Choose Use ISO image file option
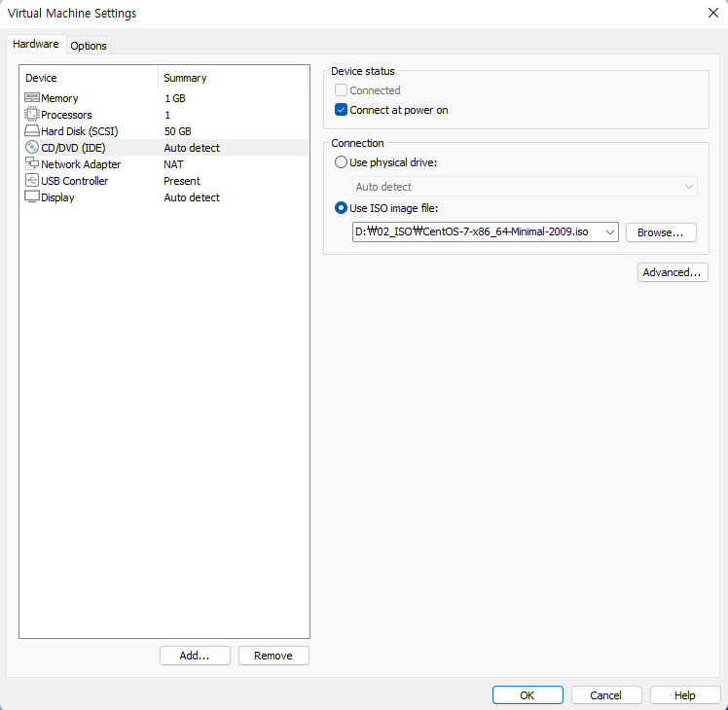 [x=342, y=208]
